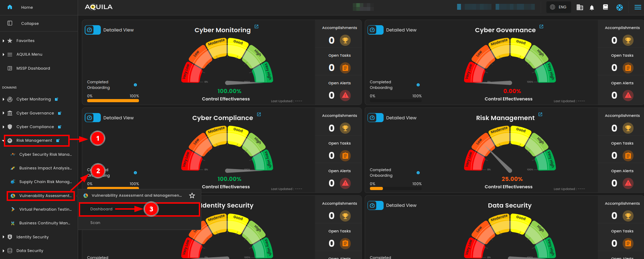Click the notification bell icon
This screenshot has height=259, width=644.
tap(592, 7)
